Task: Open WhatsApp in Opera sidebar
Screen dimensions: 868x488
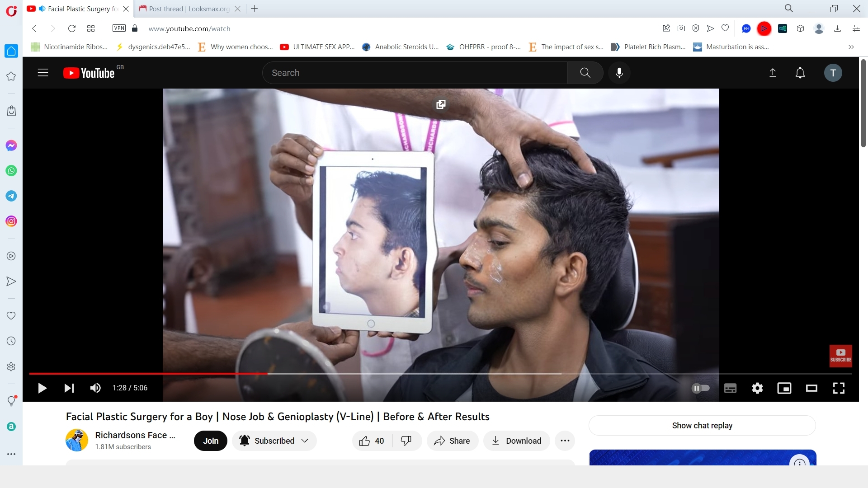Action: pyautogui.click(x=11, y=171)
